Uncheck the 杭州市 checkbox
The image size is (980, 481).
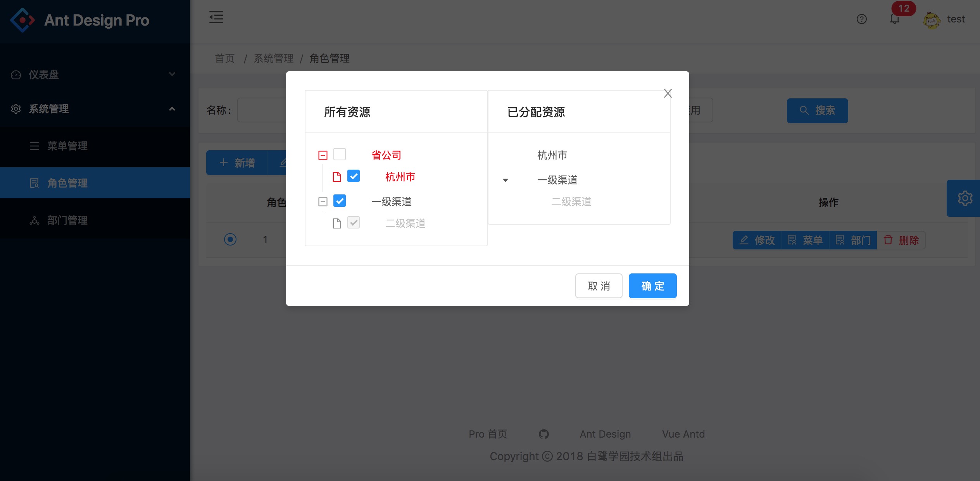[354, 176]
